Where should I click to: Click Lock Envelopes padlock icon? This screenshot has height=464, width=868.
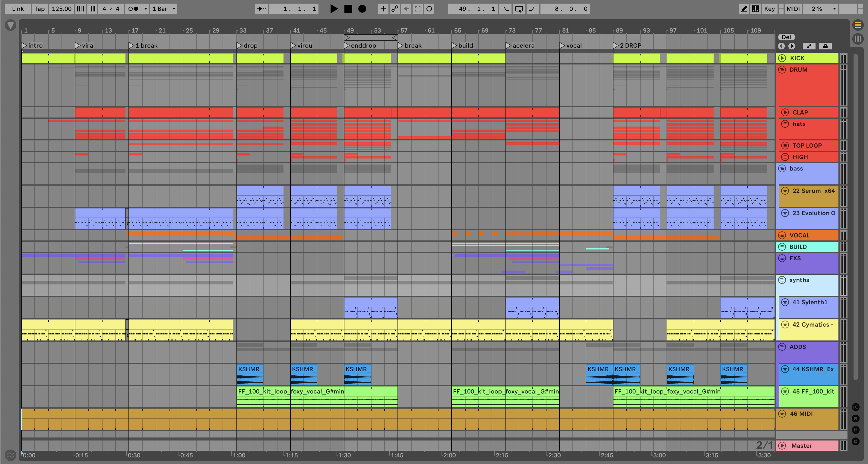[825, 46]
